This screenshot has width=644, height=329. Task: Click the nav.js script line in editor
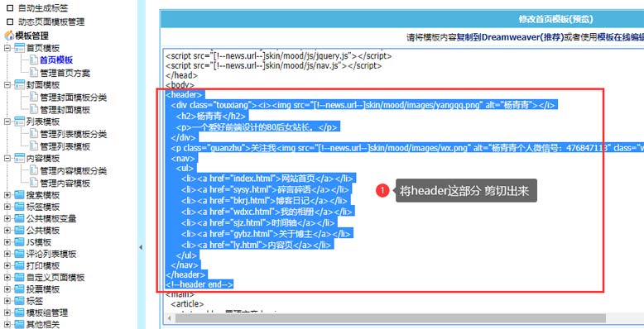273,65
